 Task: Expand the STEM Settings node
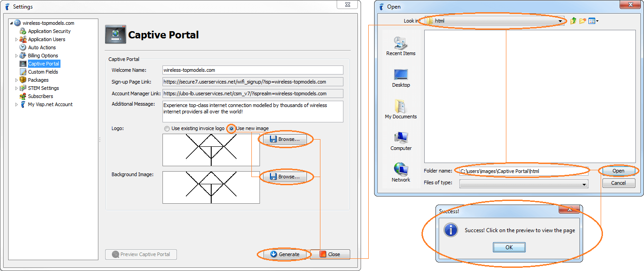pyautogui.click(x=17, y=88)
